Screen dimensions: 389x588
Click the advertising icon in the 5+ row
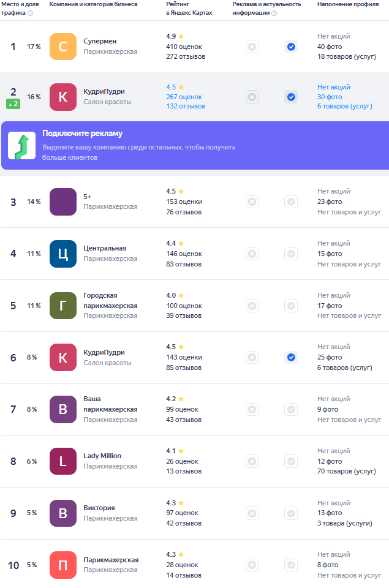tap(252, 202)
